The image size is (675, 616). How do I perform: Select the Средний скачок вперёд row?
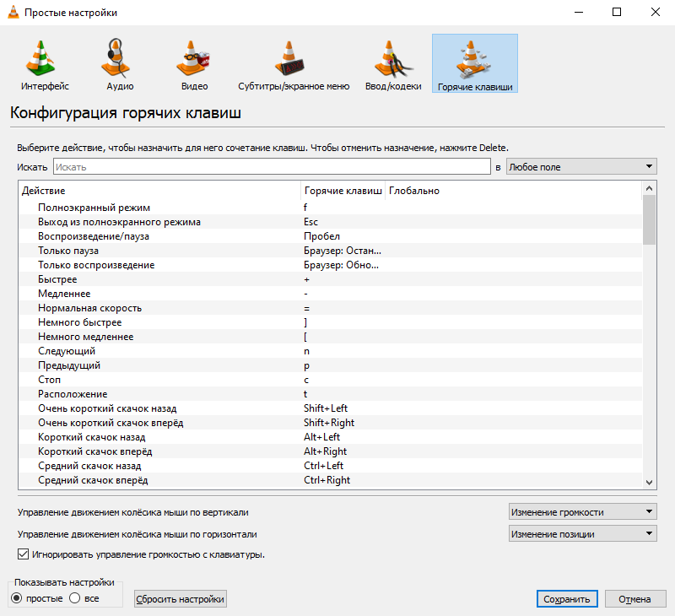pos(330,480)
